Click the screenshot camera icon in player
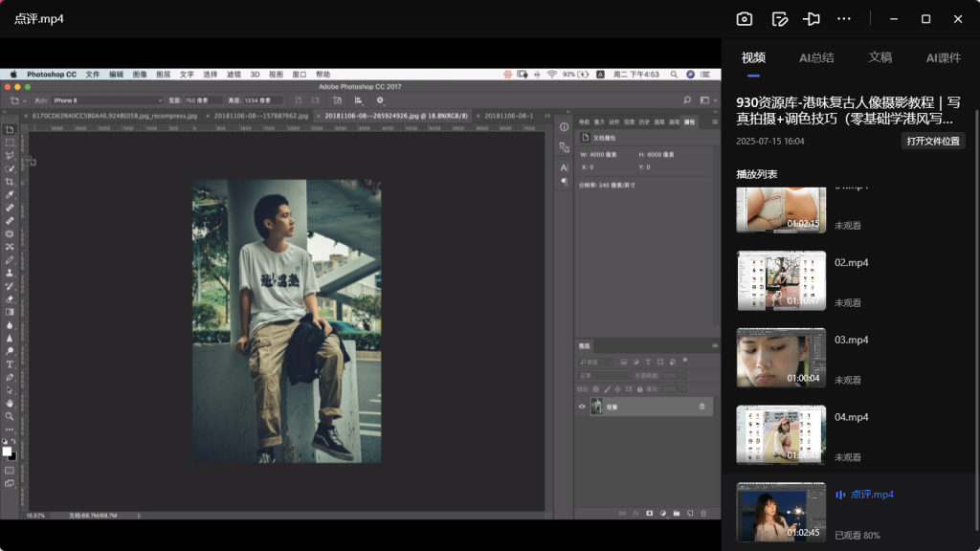The image size is (980, 551). [x=745, y=19]
